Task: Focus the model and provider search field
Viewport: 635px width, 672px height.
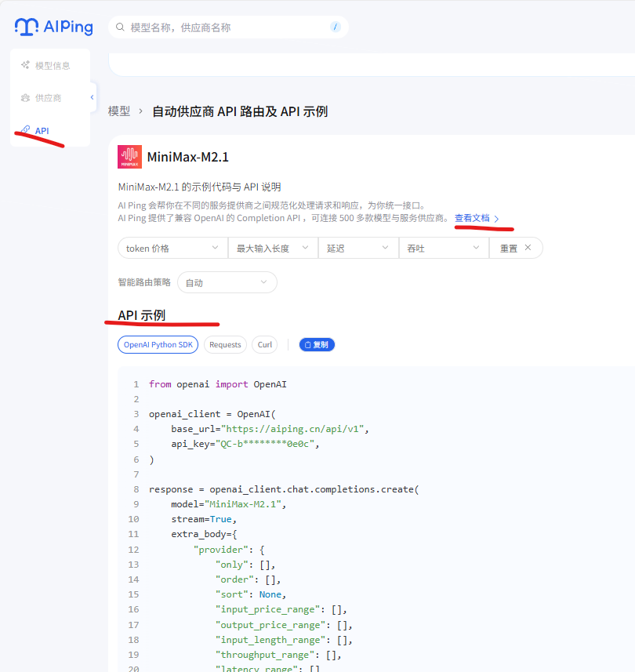Action: pos(228,27)
